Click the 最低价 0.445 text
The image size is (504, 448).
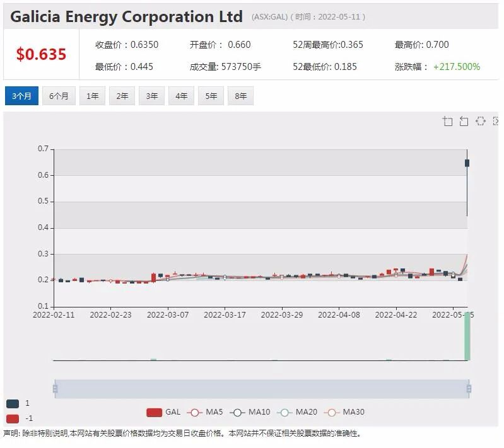tap(124, 67)
